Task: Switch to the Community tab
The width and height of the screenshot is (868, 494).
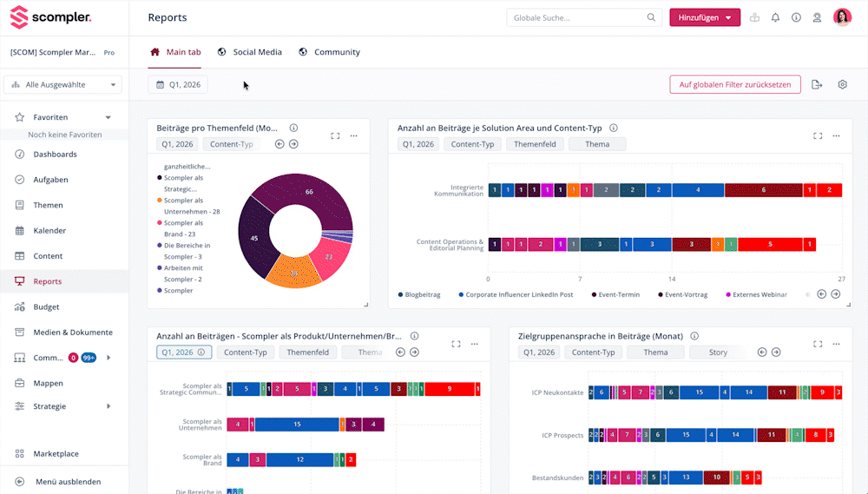Action: pyautogui.click(x=329, y=52)
